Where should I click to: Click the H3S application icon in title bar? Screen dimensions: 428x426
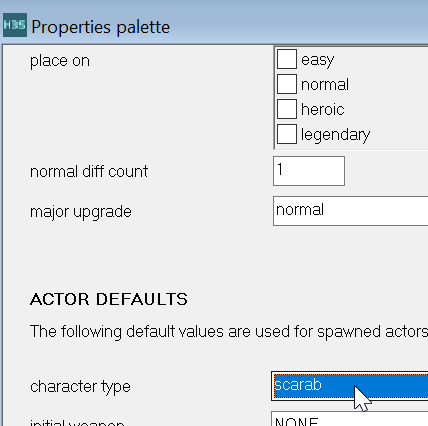click(x=15, y=25)
